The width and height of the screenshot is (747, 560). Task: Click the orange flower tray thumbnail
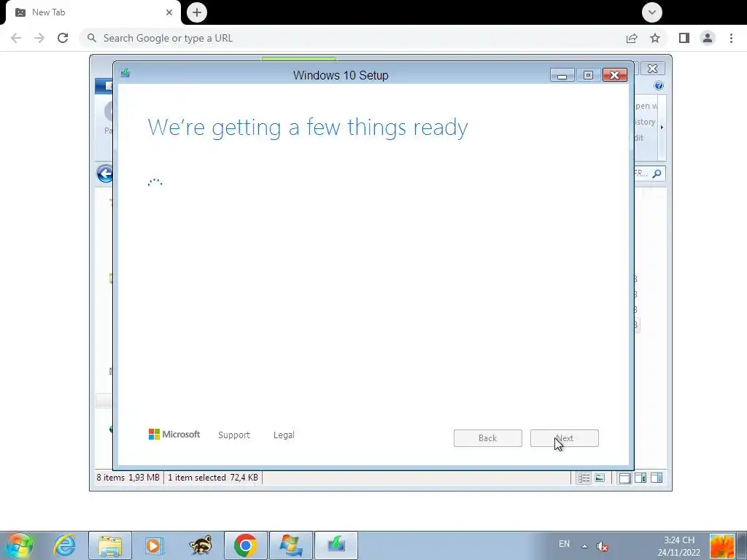(721, 546)
